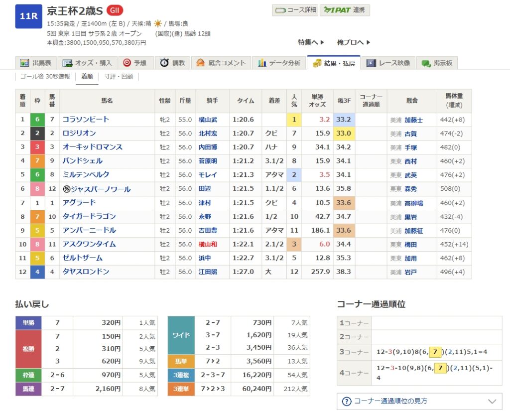
Task: Click the green frame 6 swatch in row one
Action: (x=37, y=120)
